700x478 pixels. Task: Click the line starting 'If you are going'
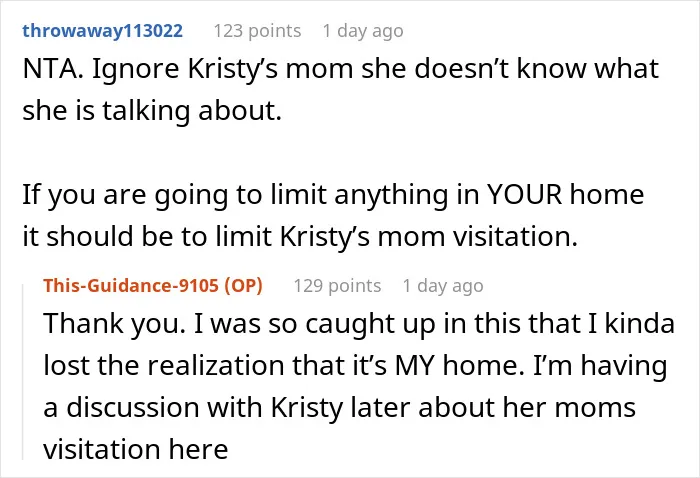click(333, 196)
